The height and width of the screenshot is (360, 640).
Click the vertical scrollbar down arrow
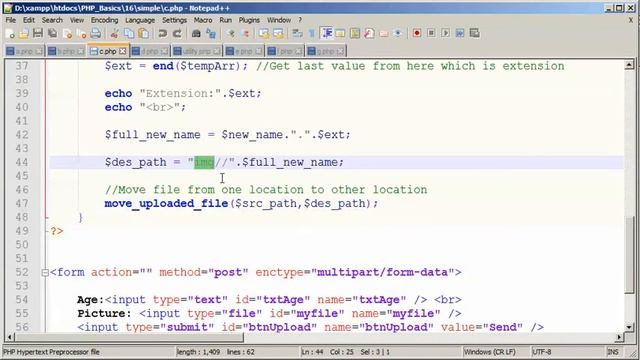pyautogui.click(x=629, y=327)
